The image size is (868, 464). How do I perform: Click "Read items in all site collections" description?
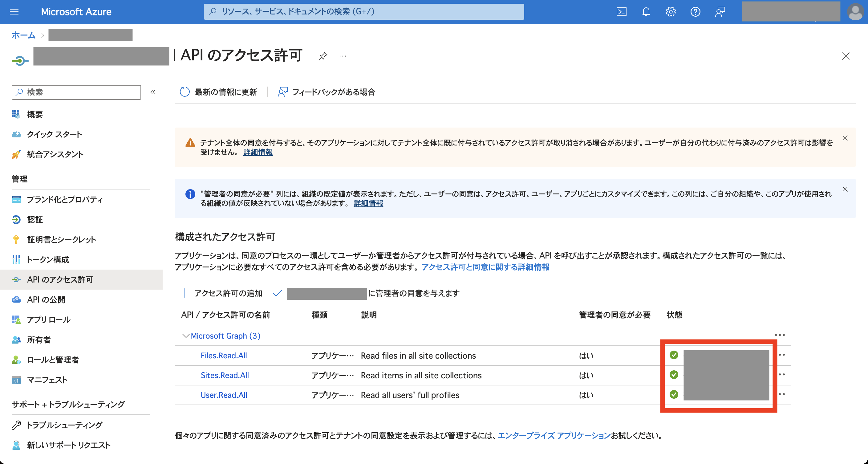[421, 375]
